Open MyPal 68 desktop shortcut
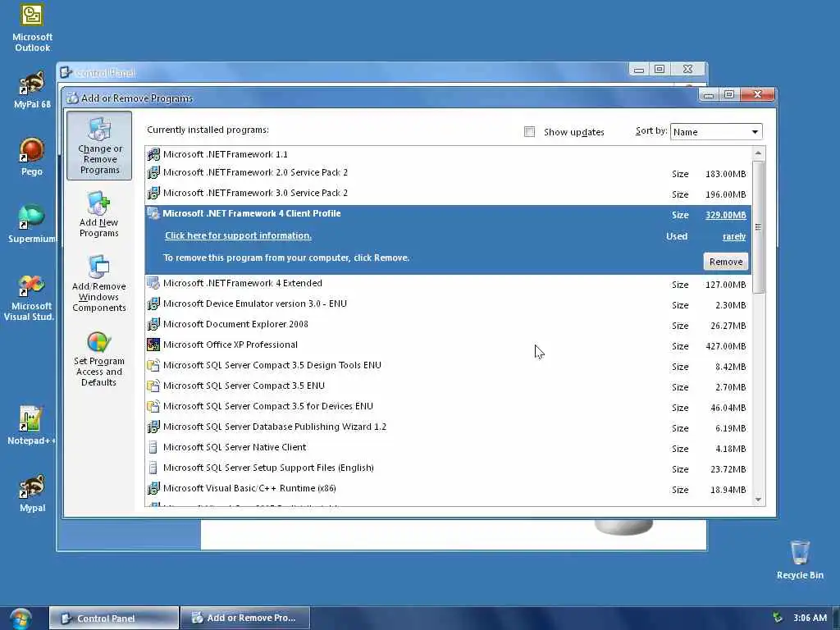Viewport: 840px width, 630px height. (32, 89)
